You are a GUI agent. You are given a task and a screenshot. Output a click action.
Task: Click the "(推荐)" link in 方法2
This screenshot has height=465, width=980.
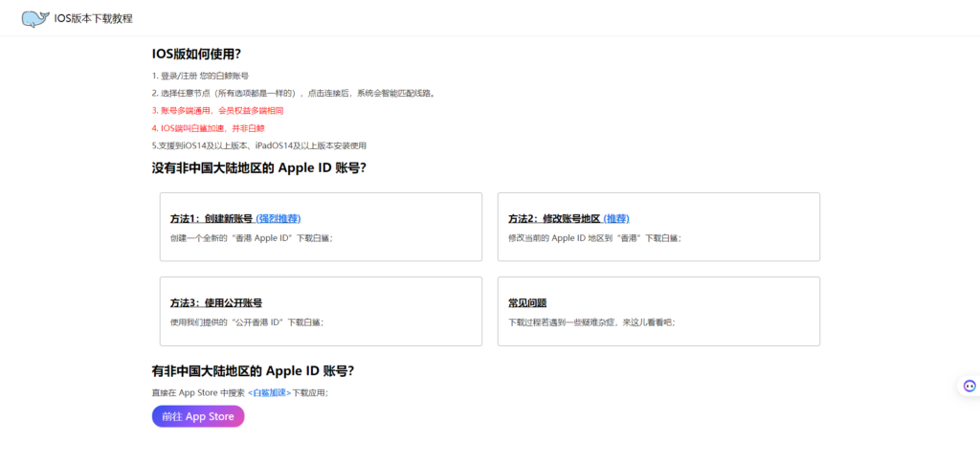[616, 218]
